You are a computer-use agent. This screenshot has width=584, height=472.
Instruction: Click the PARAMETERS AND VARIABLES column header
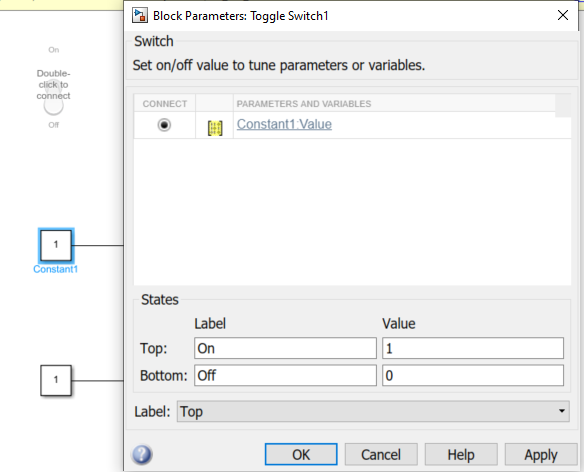[304, 104]
